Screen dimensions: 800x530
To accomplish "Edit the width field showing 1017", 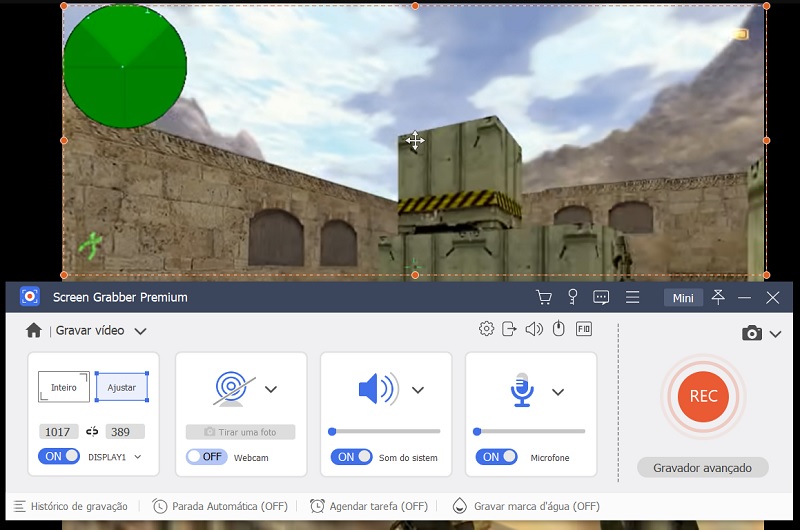I will (58, 432).
